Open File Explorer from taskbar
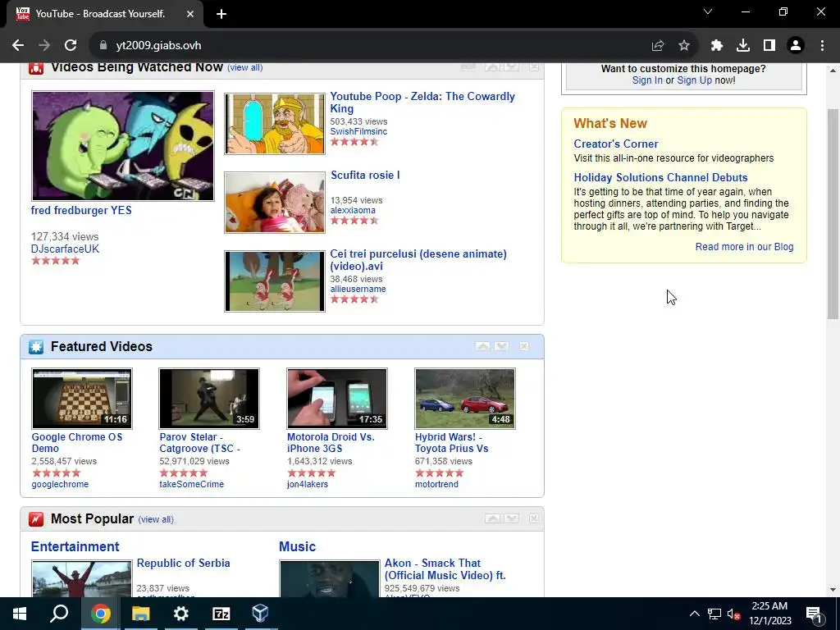This screenshot has width=840, height=630. coord(141,614)
